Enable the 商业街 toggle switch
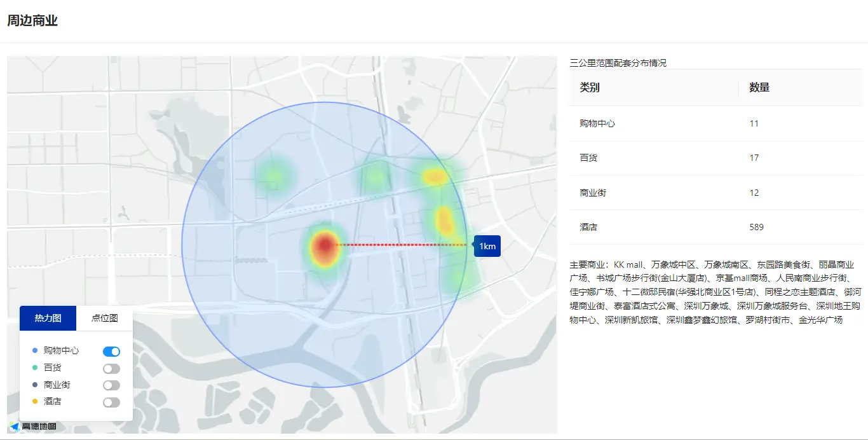868x440 pixels. click(x=111, y=385)
